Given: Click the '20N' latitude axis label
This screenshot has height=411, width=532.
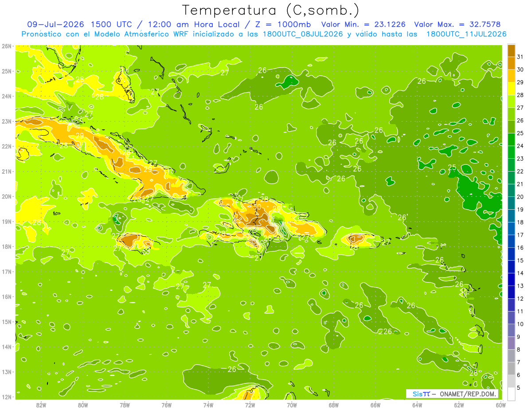Looking at the screenshot, I should tap(7, 196).
